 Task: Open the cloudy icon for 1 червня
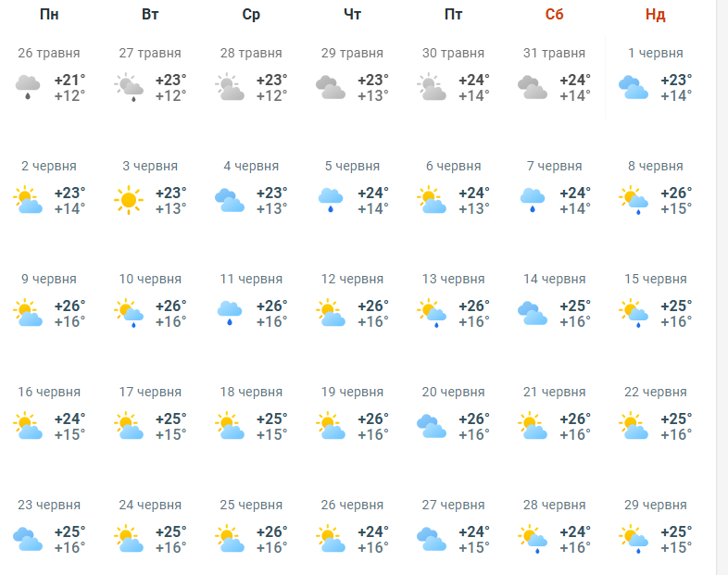pyautogui.click(x=634, y=87)
